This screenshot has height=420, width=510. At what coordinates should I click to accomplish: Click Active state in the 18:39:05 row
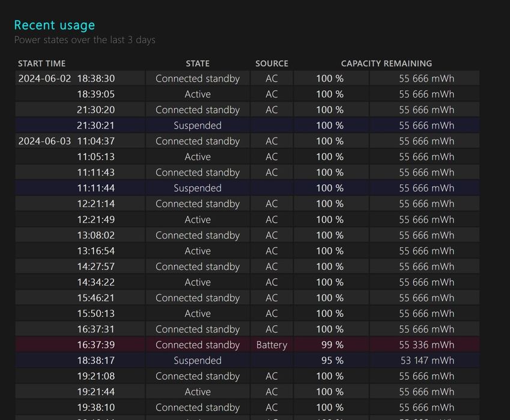[198, 94]
